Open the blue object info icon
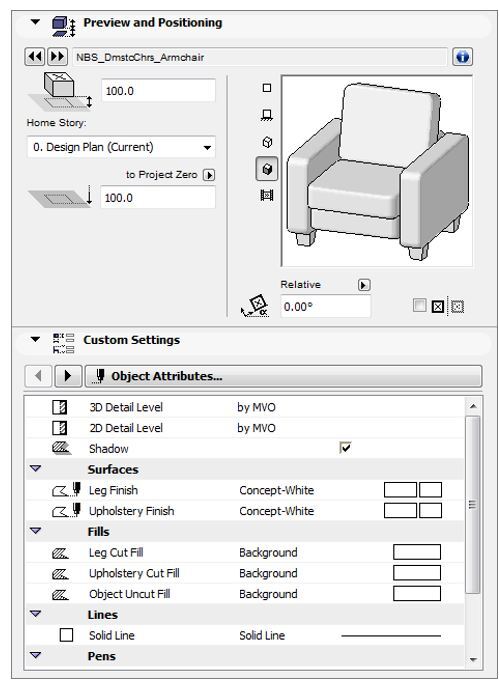 (x=462, y=57)
